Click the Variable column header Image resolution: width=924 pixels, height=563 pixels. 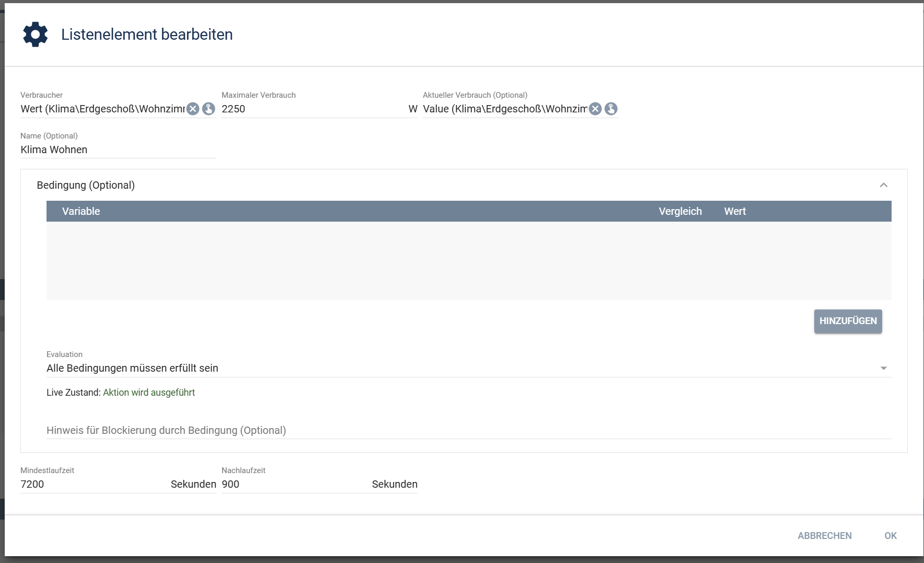(81, 211)
